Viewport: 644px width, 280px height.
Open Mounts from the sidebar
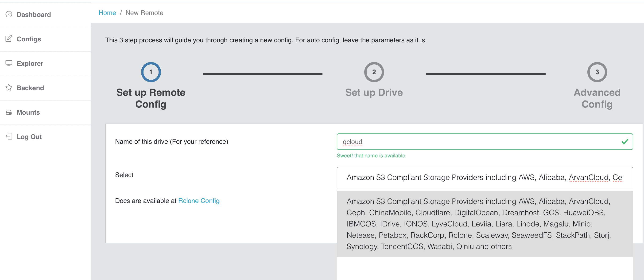click(x=46, y=113)
